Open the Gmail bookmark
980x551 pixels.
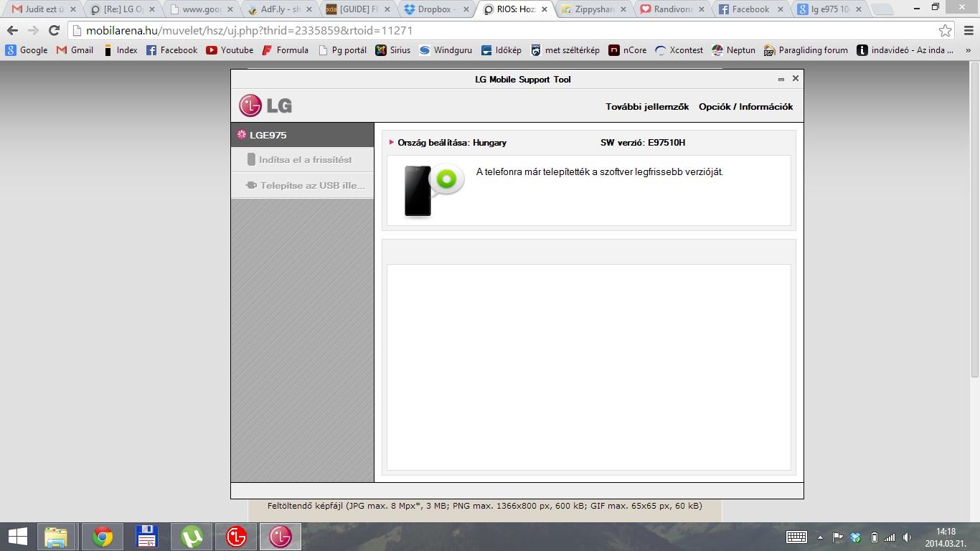click(75, 50)
